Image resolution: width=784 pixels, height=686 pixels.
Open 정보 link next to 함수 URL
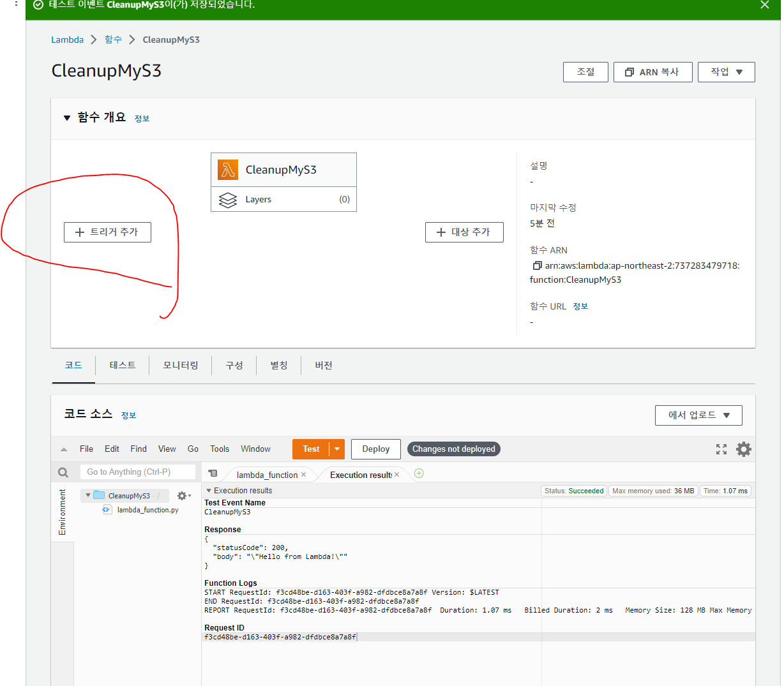[x=580, y=306]
